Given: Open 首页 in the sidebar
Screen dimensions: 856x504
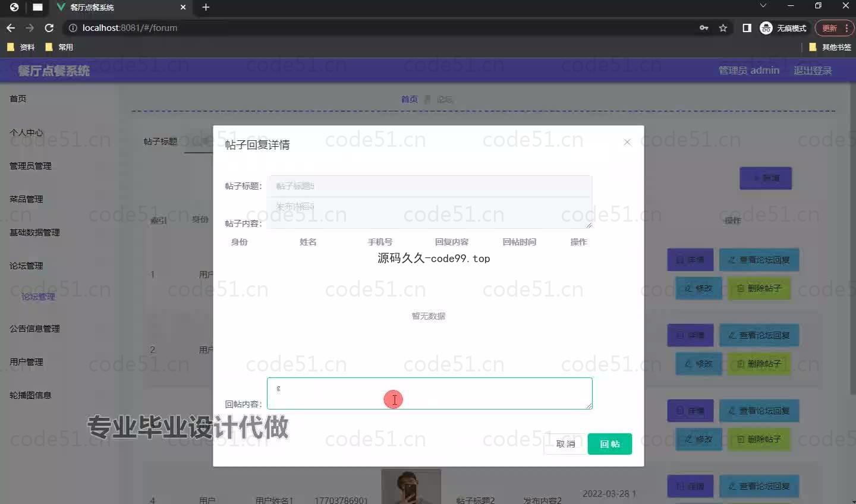Looking at the screenshot, I should [x=18, y=99].
